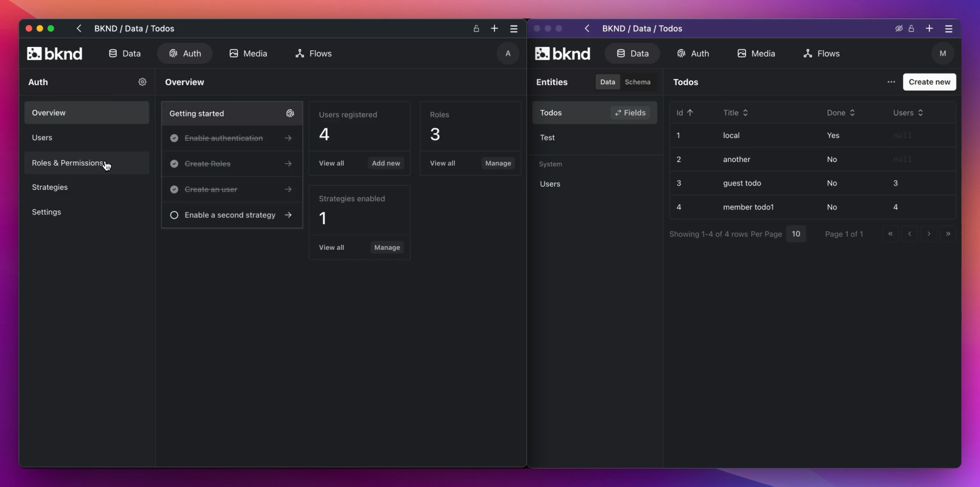Open hamburger menu in right window toolbar
The image size is (980, 487).
point(948,29)
